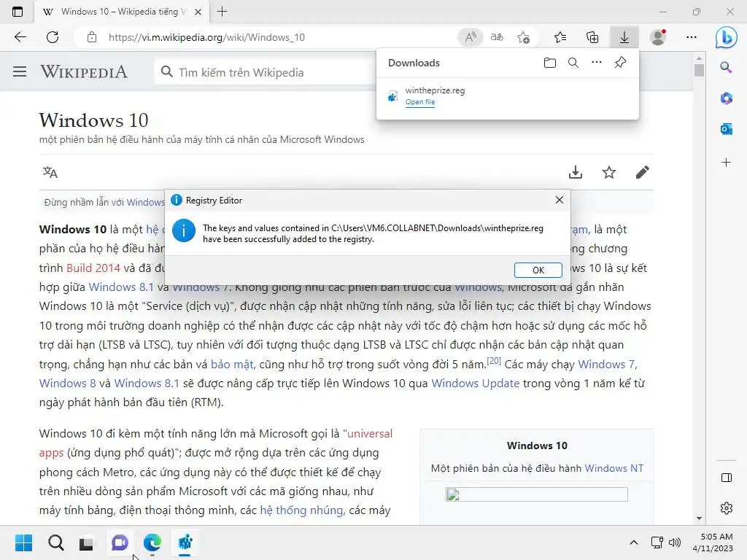Edit article pencil icon
The image size is (747, 560).
pyautogui.click(x=642, y=172)
